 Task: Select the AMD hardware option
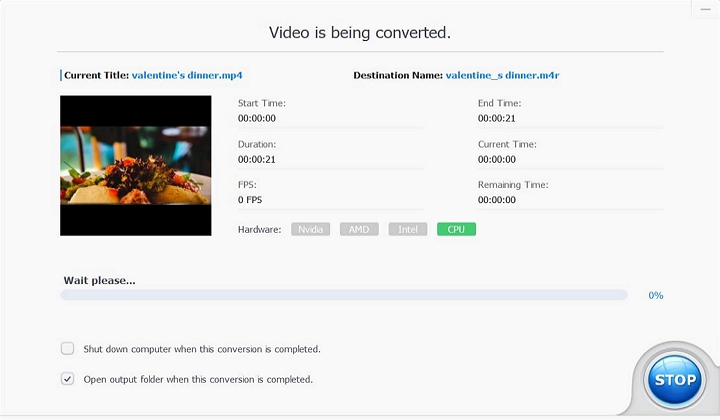pos(359,229)
